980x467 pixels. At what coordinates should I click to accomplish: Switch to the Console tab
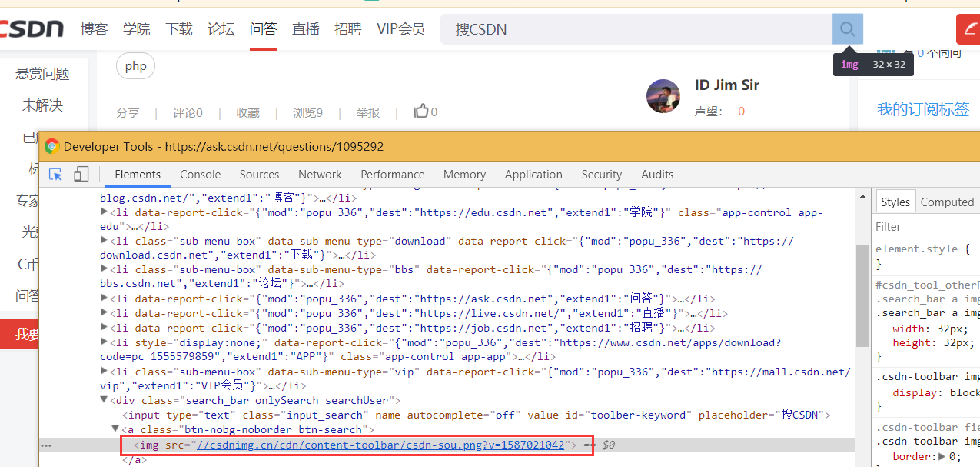coord(200,175)
